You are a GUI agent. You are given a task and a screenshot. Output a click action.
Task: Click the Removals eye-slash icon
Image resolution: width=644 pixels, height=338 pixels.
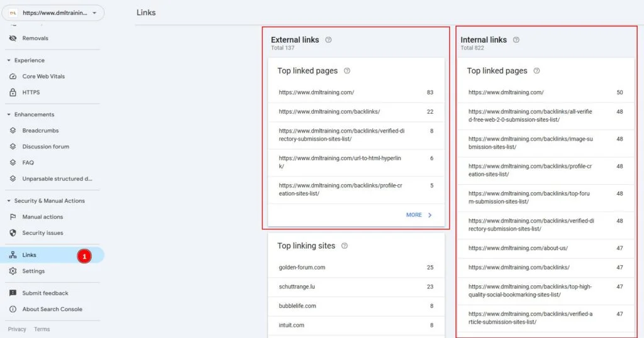coord(13,38)
